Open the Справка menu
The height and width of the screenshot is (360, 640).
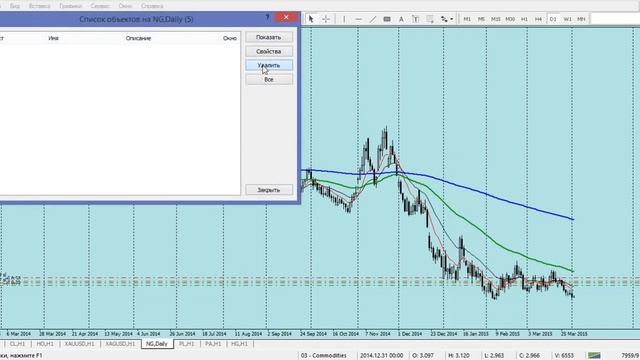152,6
